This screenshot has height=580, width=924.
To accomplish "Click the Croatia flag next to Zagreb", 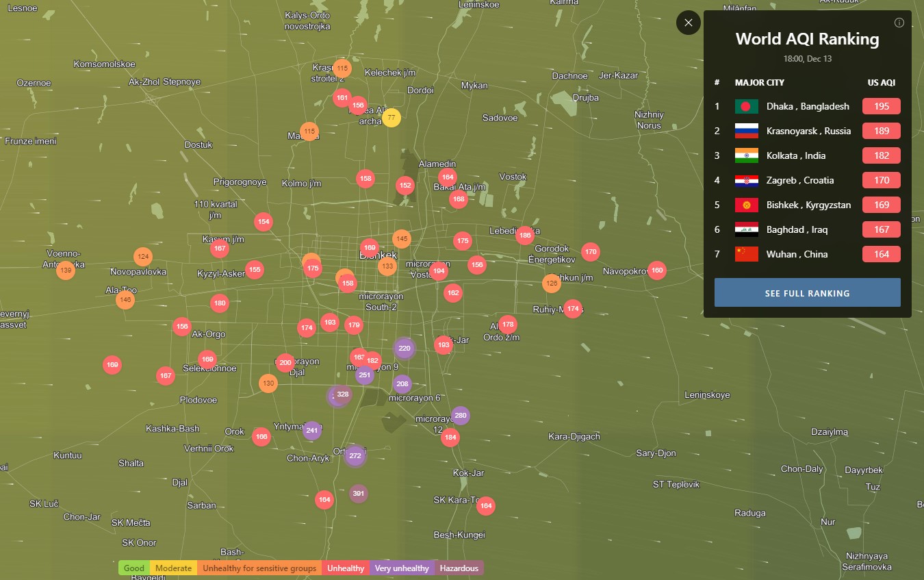I will pyautogui.click(x=746, y=180).
